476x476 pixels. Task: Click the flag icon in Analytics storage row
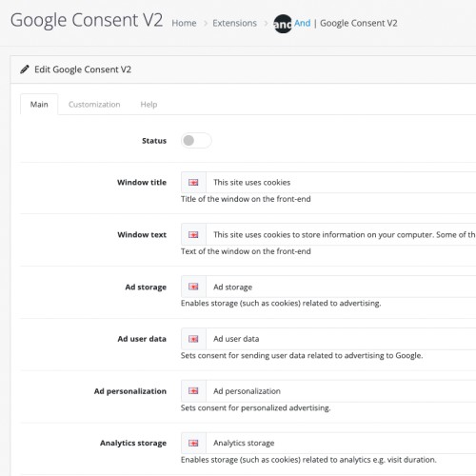[193, 443]
